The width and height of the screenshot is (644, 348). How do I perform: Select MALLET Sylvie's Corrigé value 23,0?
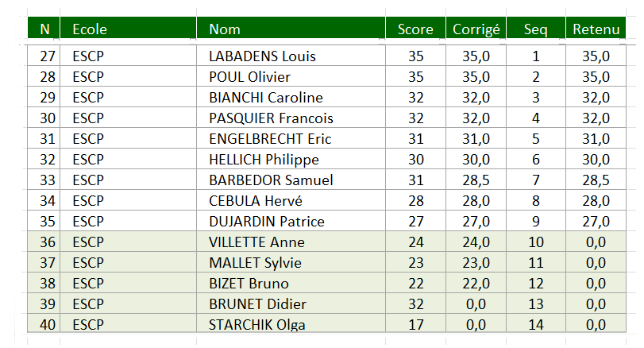tap(476, 263)
